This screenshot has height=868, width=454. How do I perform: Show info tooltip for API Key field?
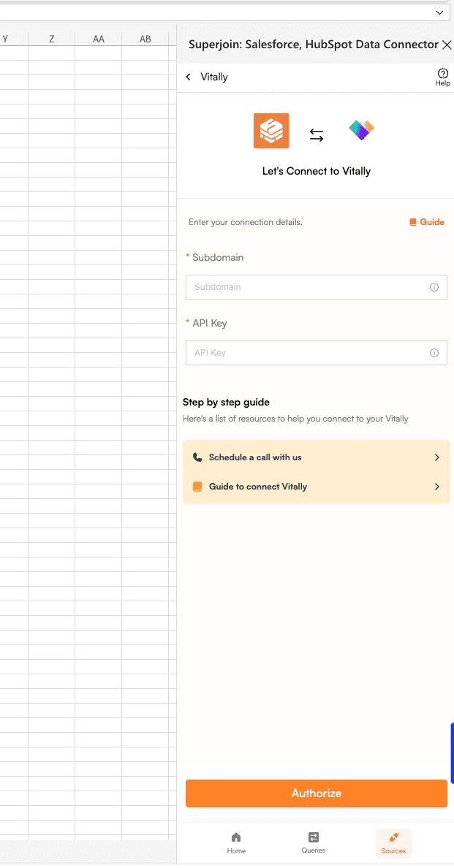pos(434,353)
